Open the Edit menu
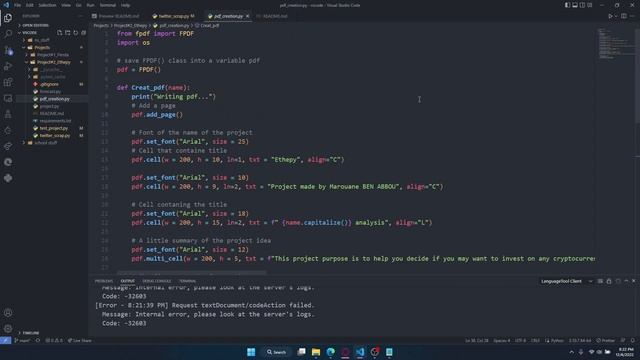Viewport: 640px width, 360px height. 30,5
